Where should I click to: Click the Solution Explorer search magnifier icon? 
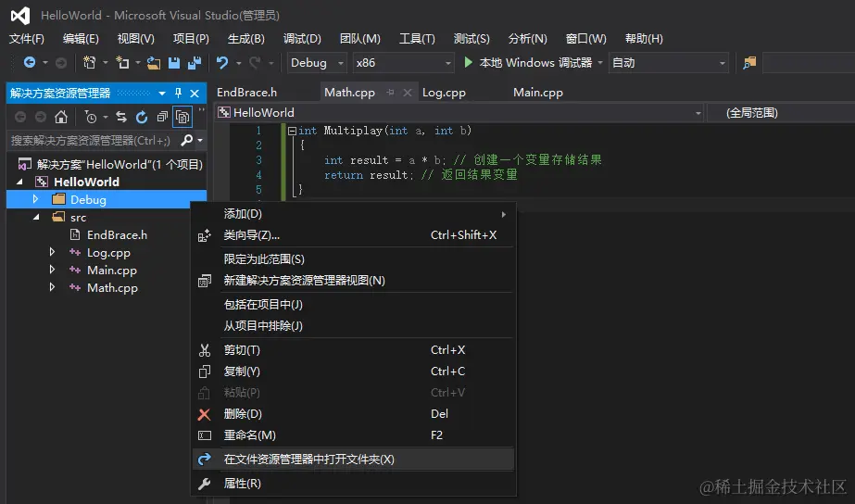click(x=186, y=140)
